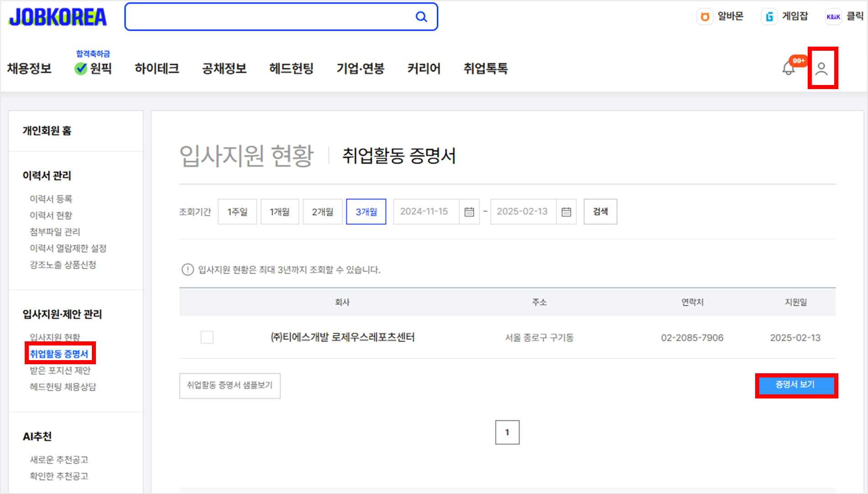Select page 1 in the pagination
The width and height of the screenshot is (868, 494).
tap(507, 431)
